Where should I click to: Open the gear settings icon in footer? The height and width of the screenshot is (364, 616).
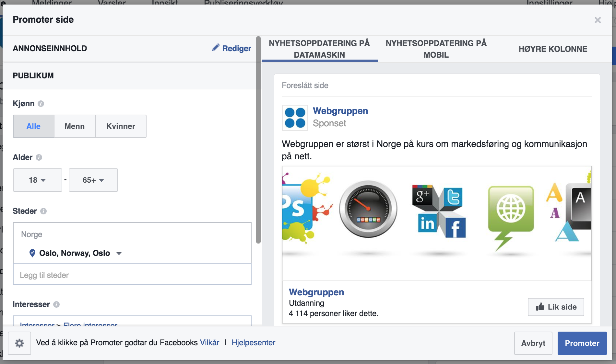(19, 343)
